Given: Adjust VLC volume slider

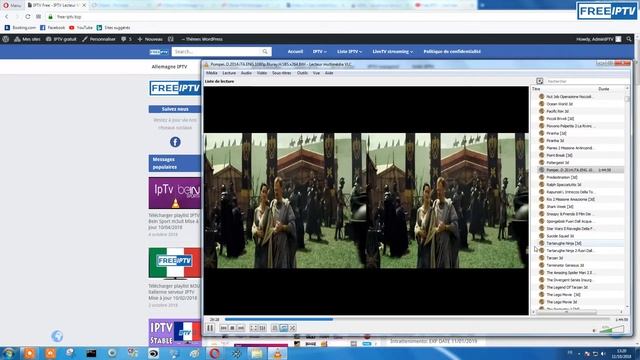Looking at the screenshot, I should pyautogui.click(x=612, y=329).
